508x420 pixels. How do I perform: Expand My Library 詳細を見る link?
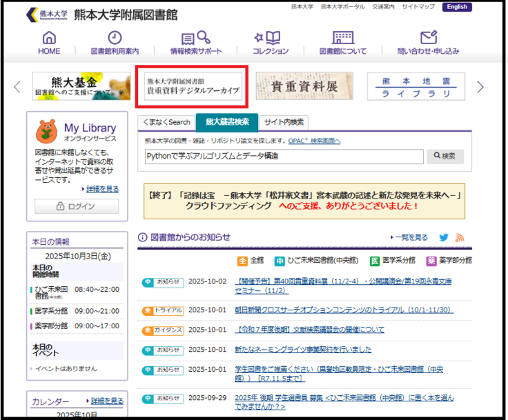(x=102, y=189)
